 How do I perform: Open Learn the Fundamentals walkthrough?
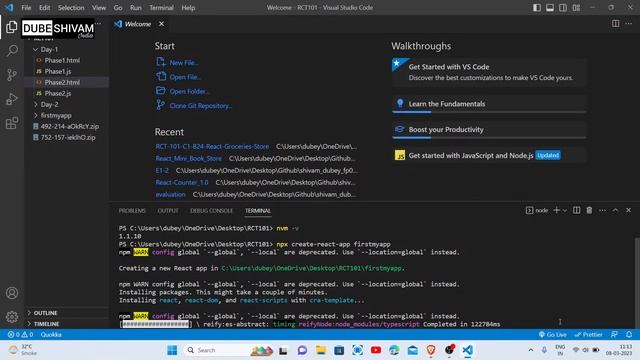[489, 104]
